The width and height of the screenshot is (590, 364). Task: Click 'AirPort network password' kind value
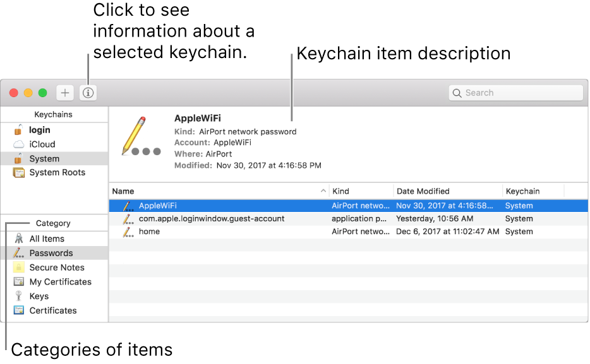[248, 132]
